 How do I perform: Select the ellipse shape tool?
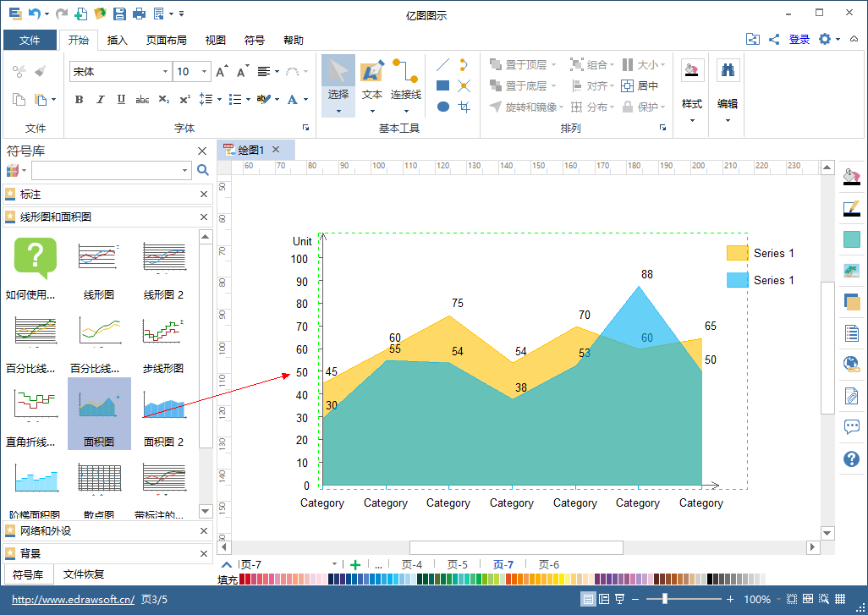coord(442,107)
